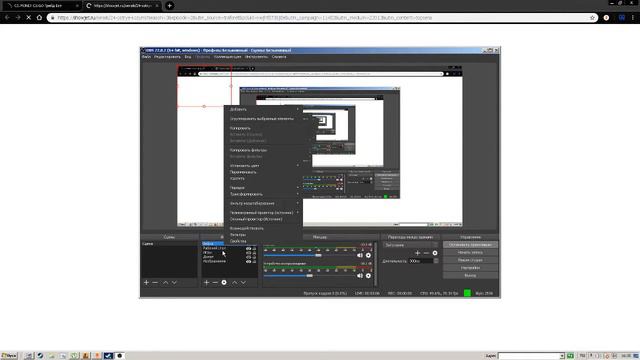
Task: Remove the scene transition with the minus icon
Action: tap(426, 253)
